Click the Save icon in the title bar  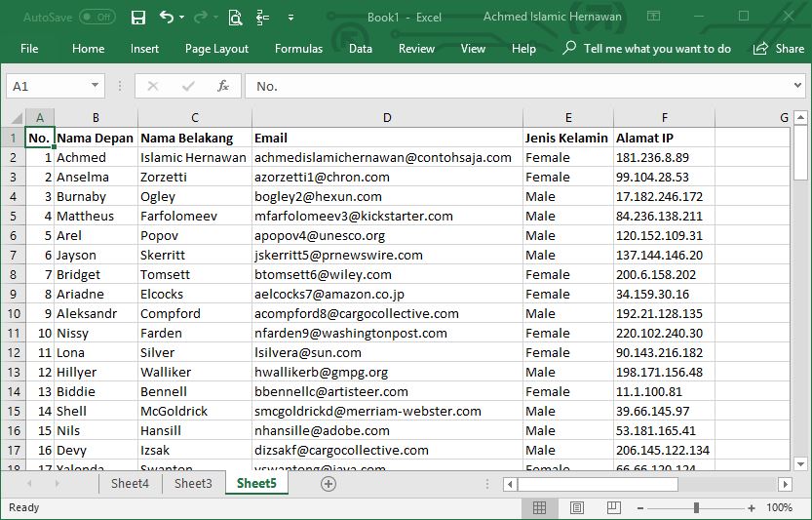(138, 18)
